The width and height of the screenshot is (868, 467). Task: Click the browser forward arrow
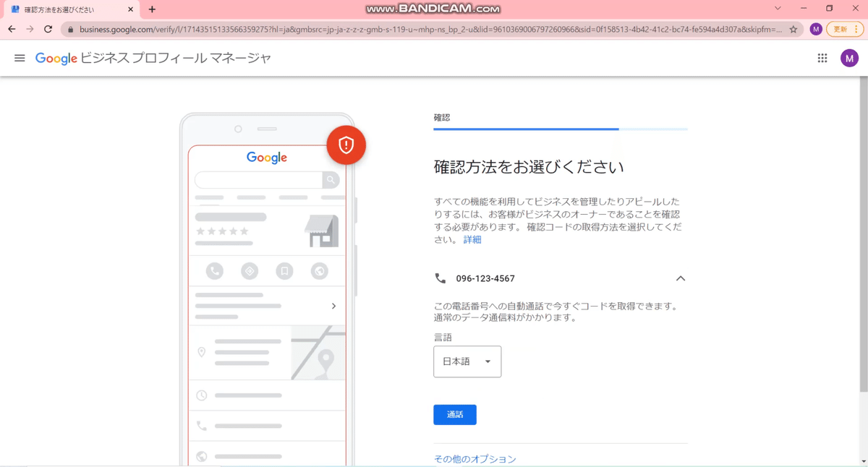[30, 29]
